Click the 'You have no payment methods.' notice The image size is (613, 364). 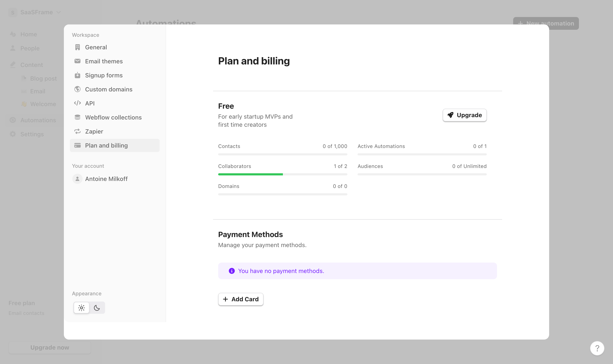point(357,271)
